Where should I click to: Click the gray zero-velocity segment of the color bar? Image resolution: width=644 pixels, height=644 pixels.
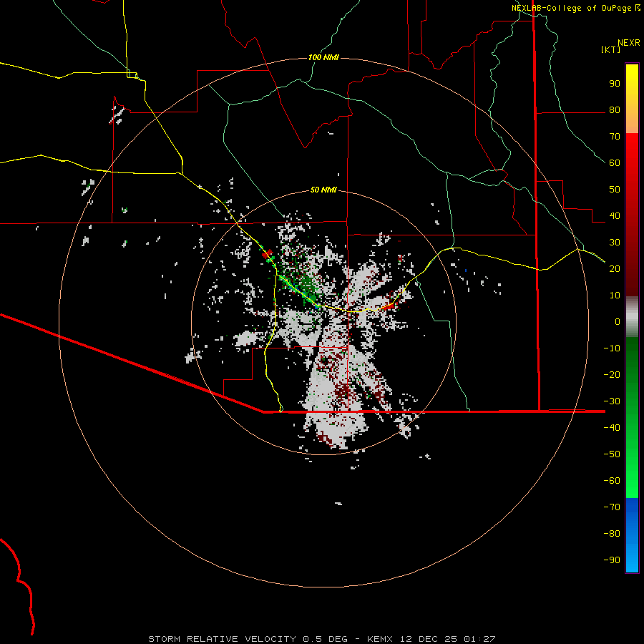coord(632,317)
